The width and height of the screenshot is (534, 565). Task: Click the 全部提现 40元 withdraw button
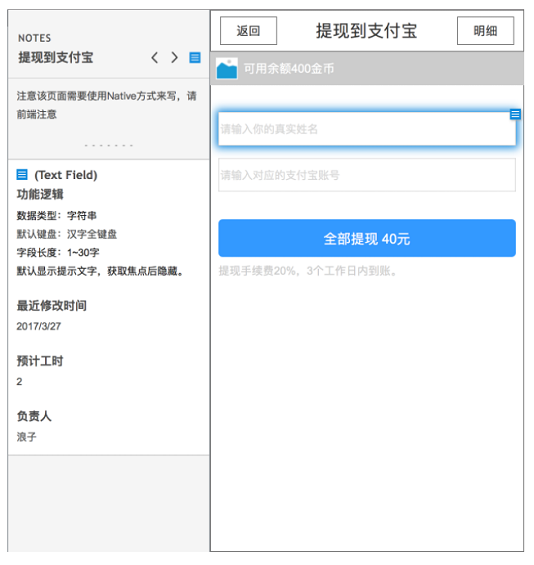click(x=368, y=239)
